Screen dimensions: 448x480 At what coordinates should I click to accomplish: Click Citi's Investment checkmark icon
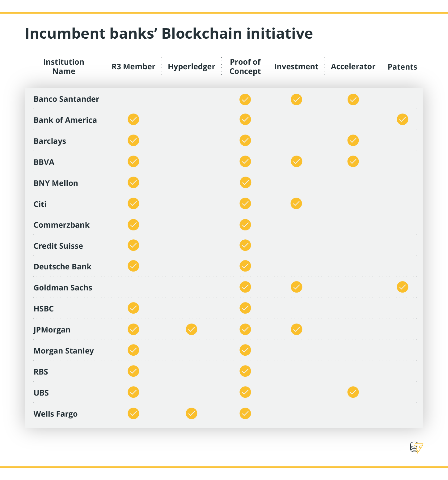point(296,204)
